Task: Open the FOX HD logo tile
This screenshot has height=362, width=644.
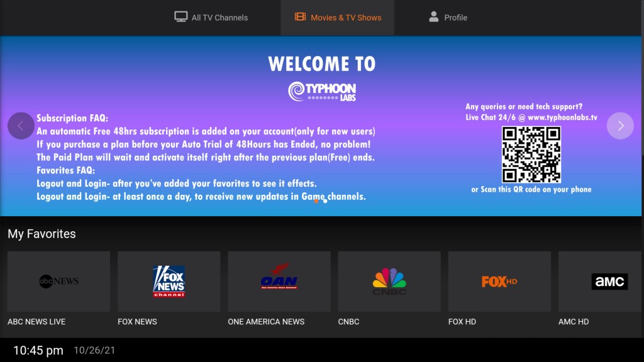Action: click(499, 282)
